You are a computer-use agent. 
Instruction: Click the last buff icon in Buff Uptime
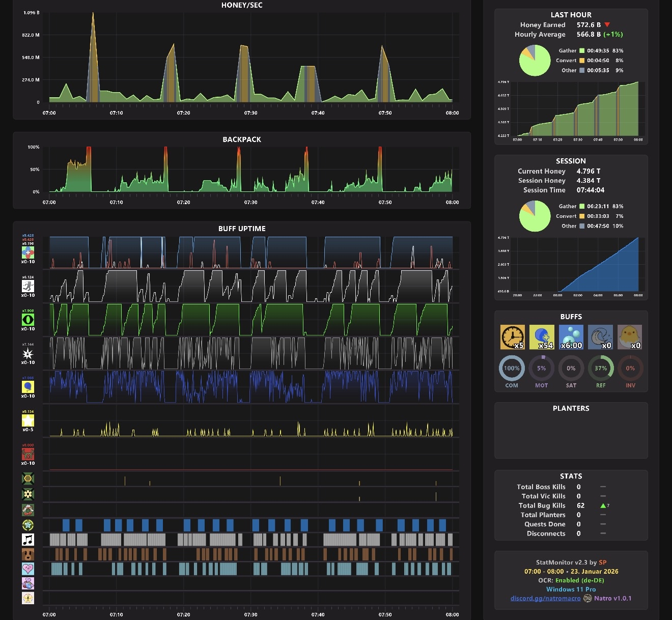(x=28, y=598)
